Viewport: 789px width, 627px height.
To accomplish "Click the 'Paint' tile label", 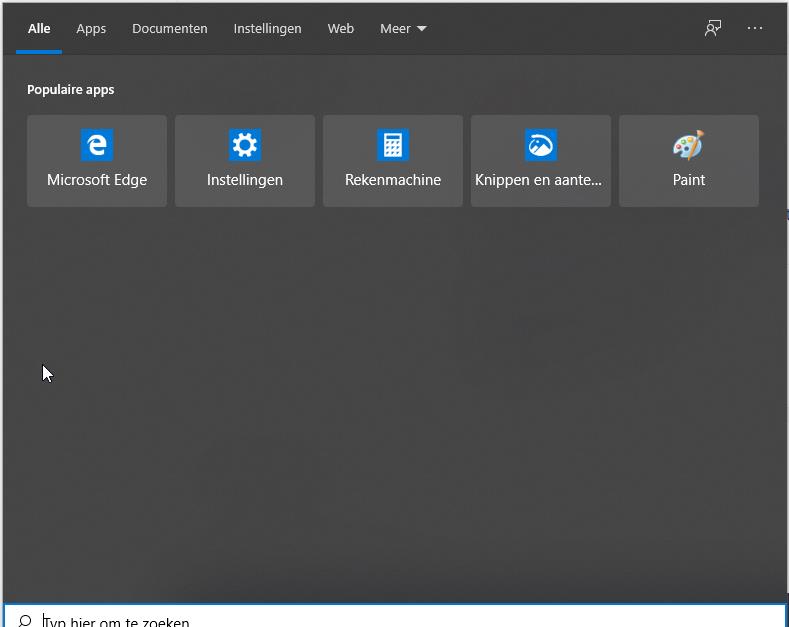I will (689, 180).
